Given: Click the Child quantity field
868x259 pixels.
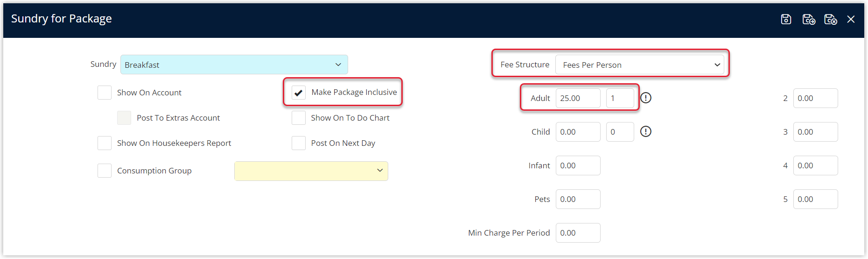Looking at the screenshot, I should point(620,132).
